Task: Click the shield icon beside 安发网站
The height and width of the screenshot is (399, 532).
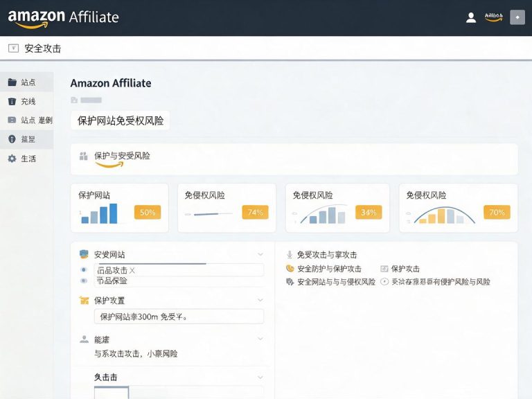Action: coord(84,254)
